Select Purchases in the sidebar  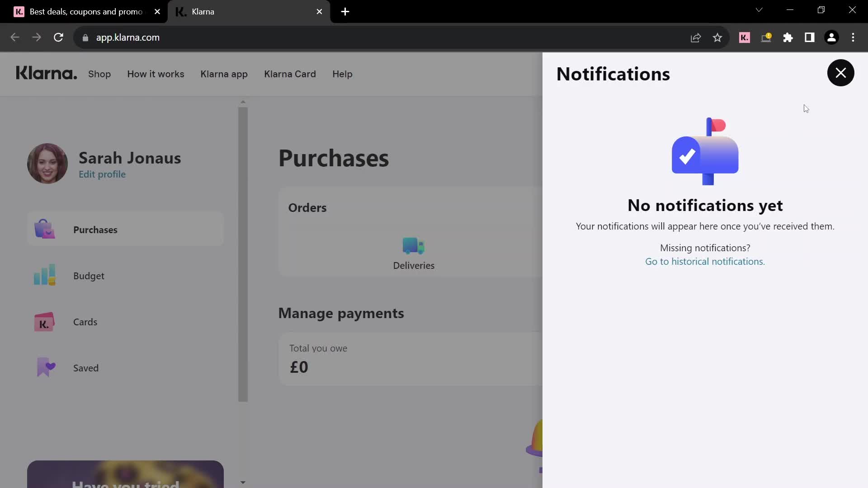(125, 230)
